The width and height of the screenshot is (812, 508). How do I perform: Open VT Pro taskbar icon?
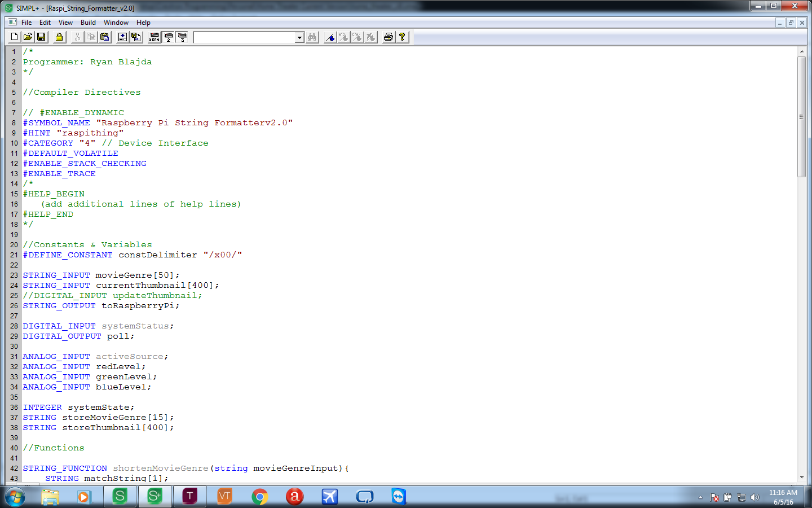224,497
